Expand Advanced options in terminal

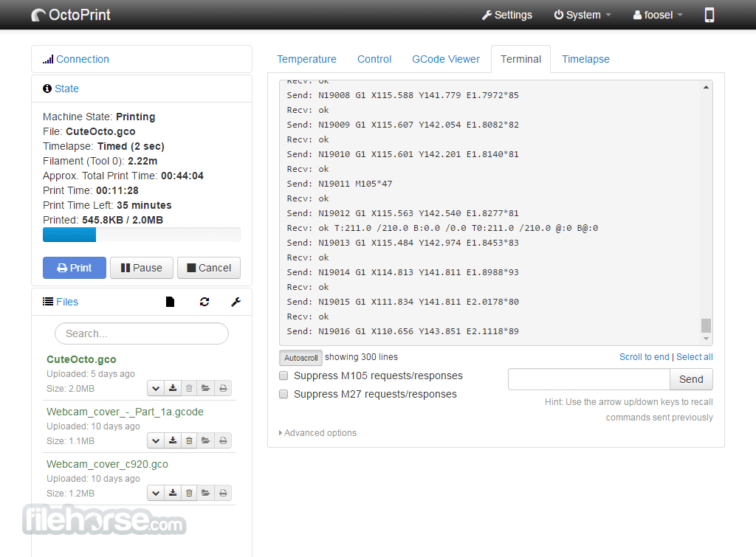tap(317, 432)
